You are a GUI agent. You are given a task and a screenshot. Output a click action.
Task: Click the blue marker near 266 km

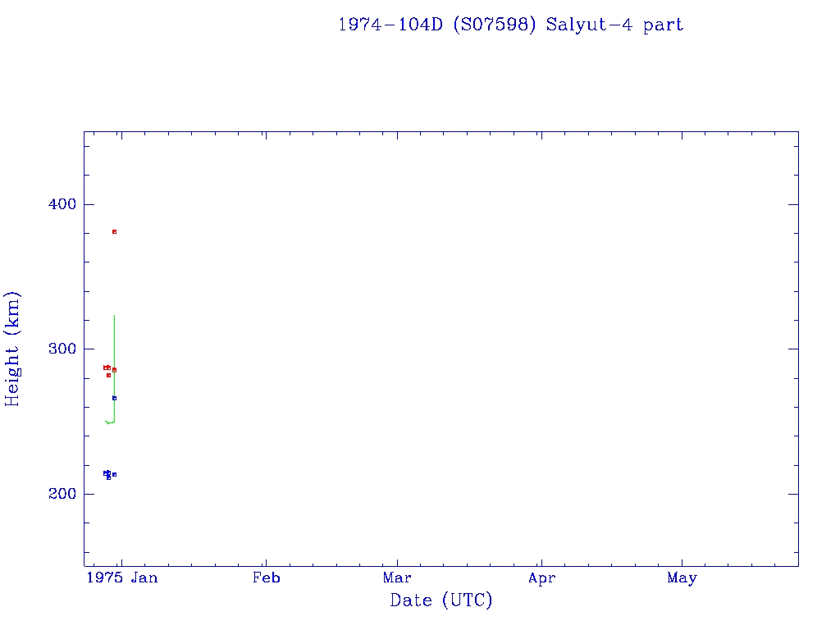coord(114,398)
